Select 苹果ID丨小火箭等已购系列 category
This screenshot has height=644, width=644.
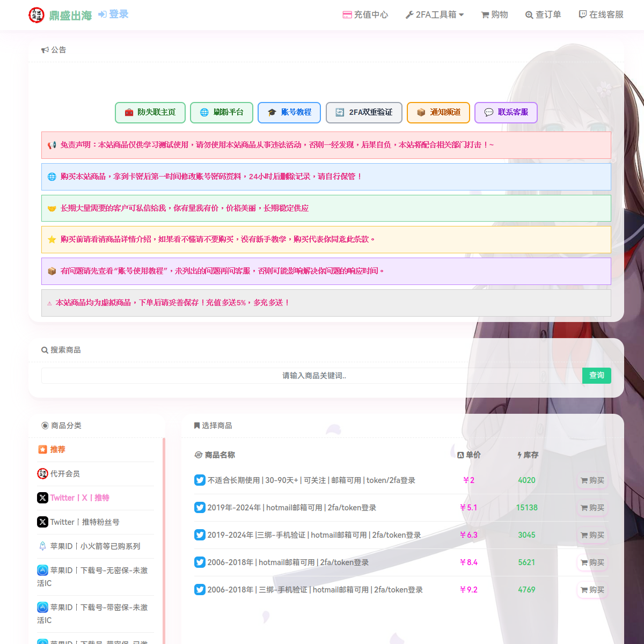click(96, 546)
